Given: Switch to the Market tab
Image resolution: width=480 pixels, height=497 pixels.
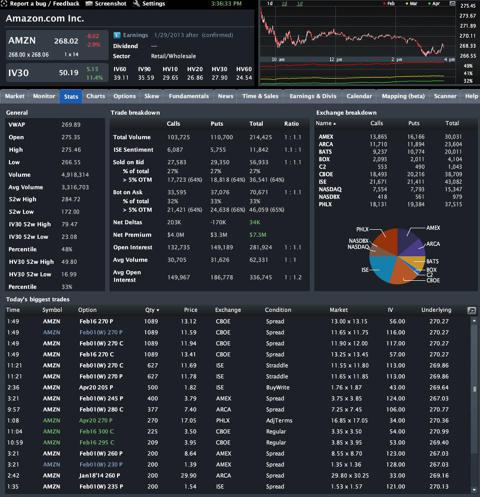Looking at the screenshot, I should (15, 96).
